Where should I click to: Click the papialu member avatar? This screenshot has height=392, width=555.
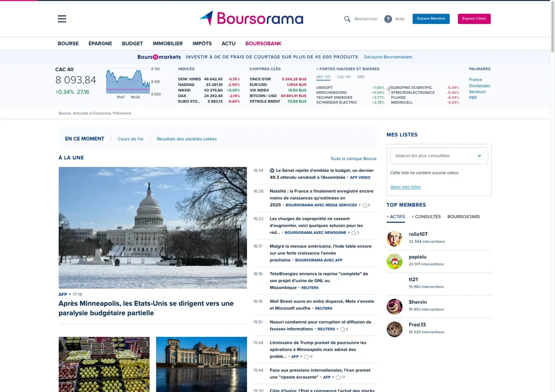(x=395, y=261)
